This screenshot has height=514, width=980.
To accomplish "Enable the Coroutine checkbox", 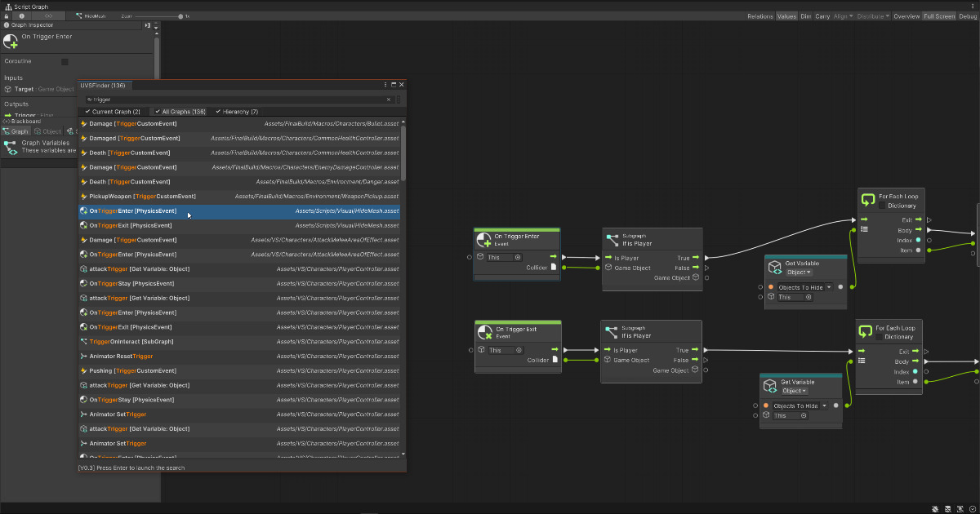I will 65,61.
